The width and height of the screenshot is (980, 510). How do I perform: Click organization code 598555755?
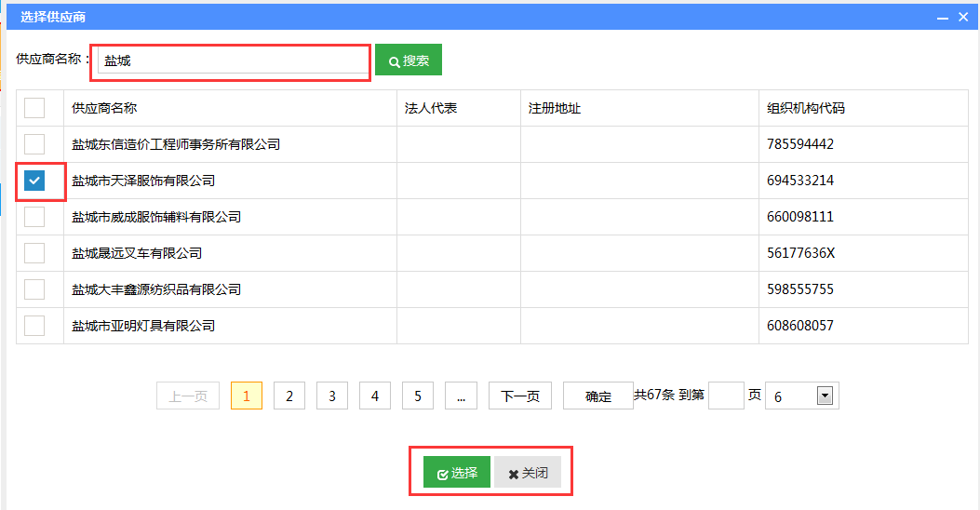tap(800, 289)
